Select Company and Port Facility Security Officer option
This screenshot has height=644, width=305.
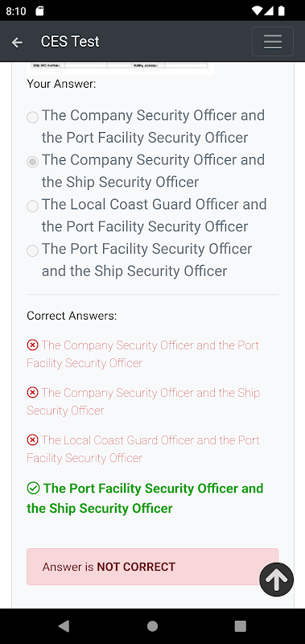tap(32, 118)
